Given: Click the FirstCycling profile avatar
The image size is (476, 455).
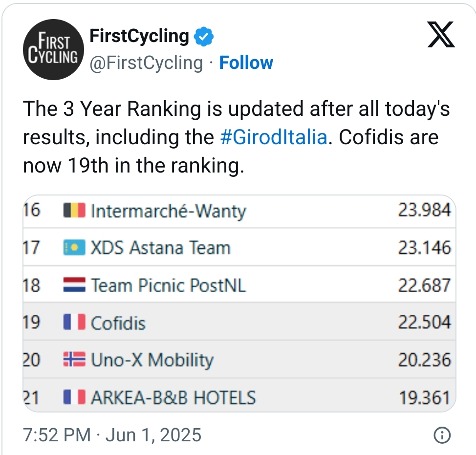Looking at the screenshot, I should tap(51, 50).
